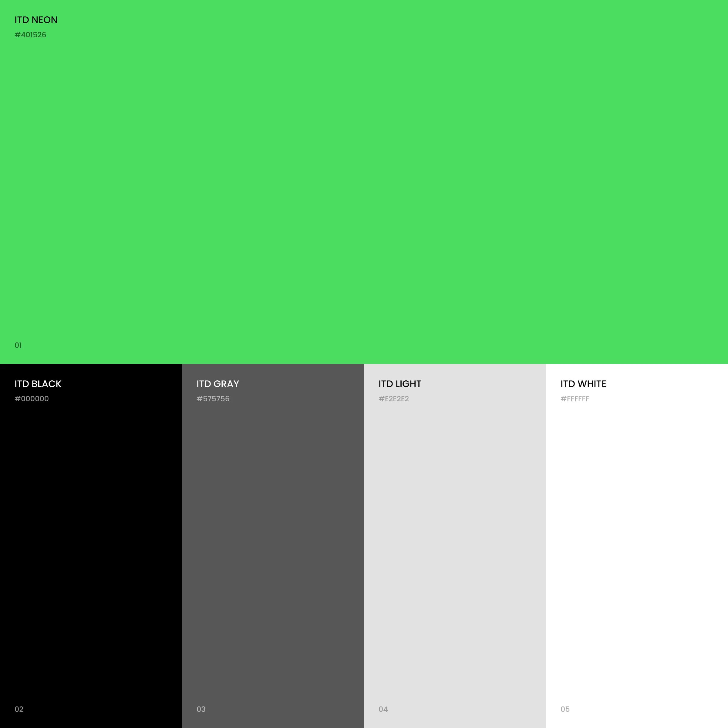Click the 01 index number
This screenshot has height=728, width=728.
(18, 345)
